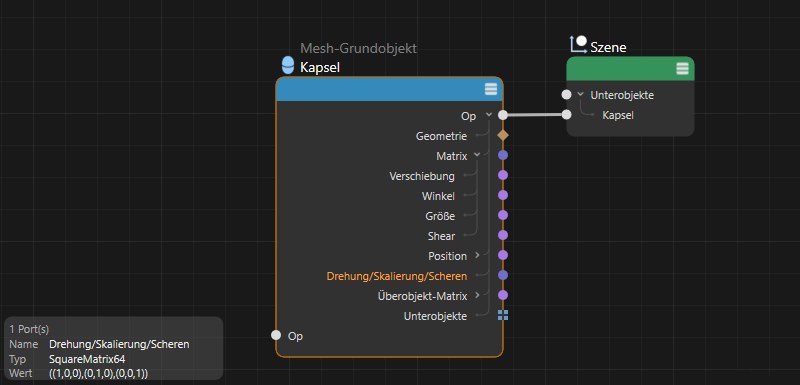Expand the Position port group

(477, 255)
